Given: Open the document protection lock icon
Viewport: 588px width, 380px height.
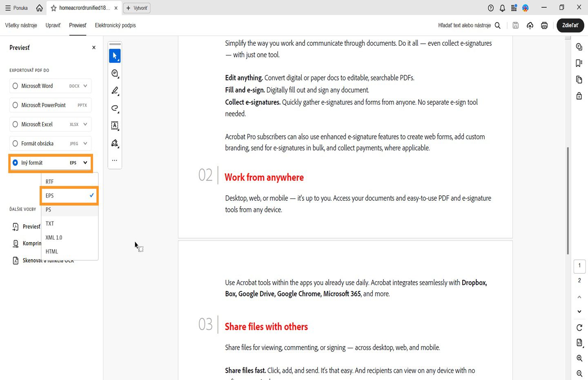Looking at the screenshot, I should (579, 96).
